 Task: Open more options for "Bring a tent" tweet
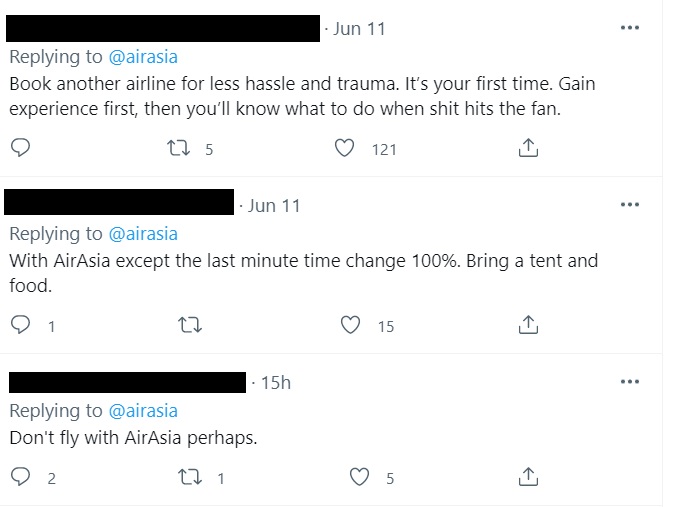[629, 205]
